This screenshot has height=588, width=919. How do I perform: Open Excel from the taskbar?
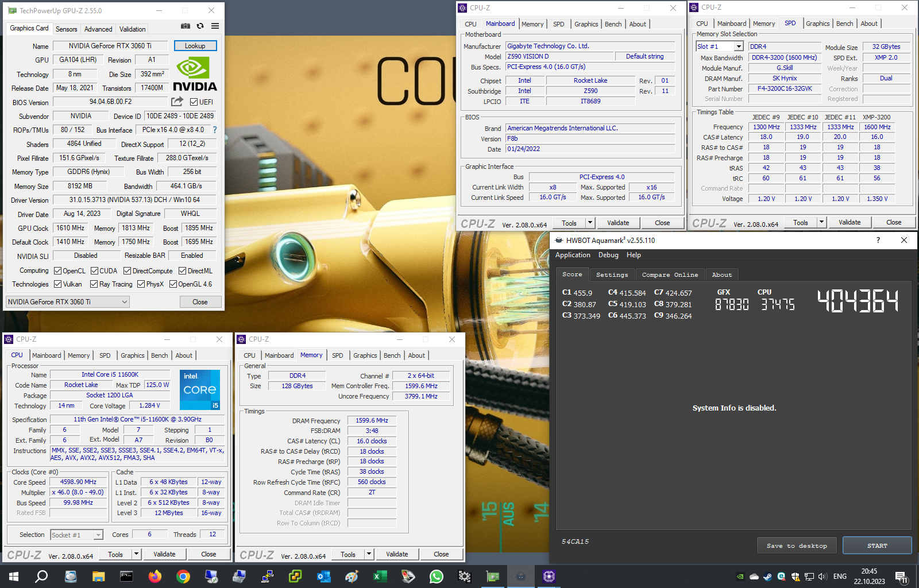tap(380, 577)
